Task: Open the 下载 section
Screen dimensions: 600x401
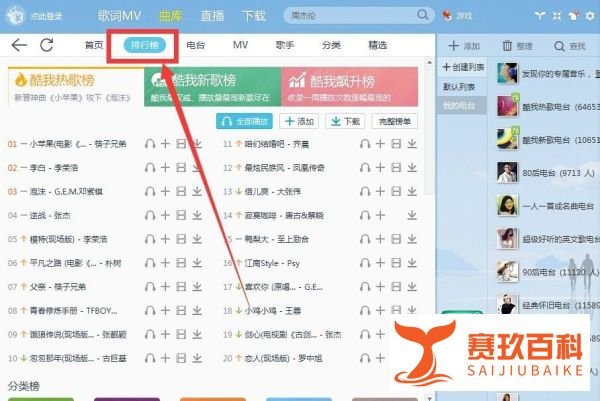Action: (254, 16)
